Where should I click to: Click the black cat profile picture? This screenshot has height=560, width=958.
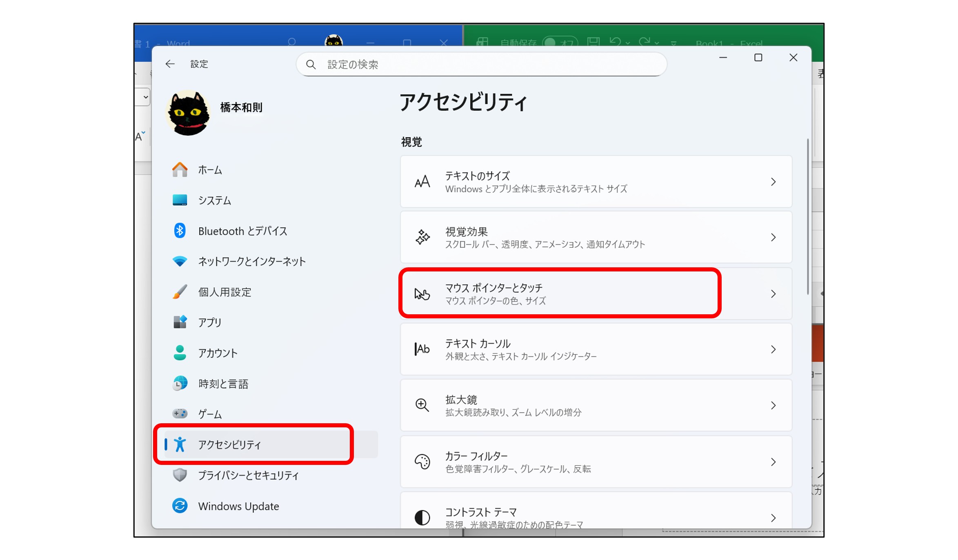188,113
